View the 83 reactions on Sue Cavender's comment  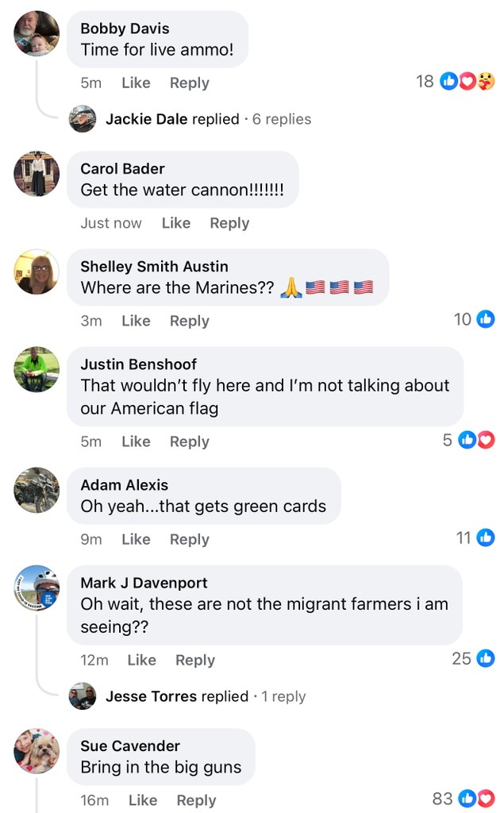click(463, 799)
